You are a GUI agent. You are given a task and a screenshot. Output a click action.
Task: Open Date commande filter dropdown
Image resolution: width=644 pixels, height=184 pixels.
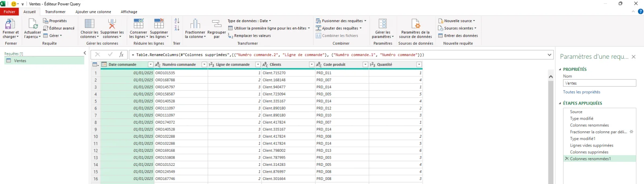(151, 64)
